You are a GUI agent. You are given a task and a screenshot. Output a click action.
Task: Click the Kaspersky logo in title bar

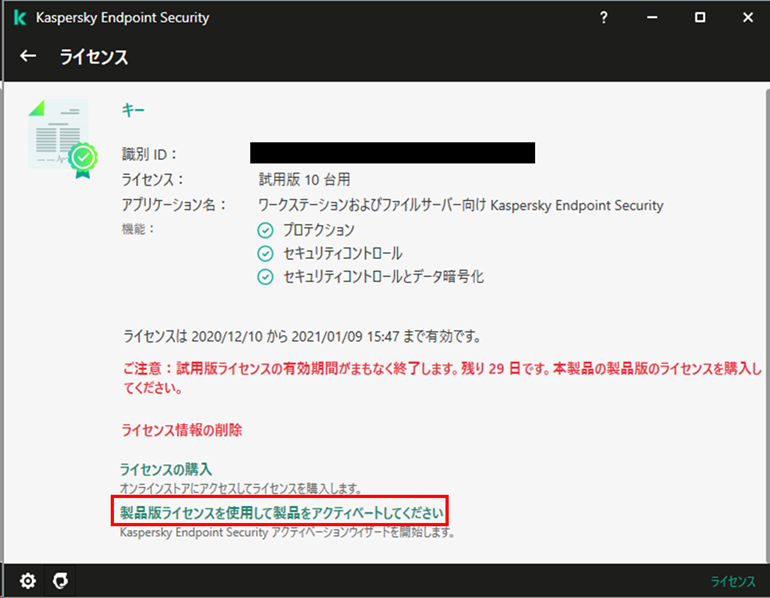tap(20, 18)
